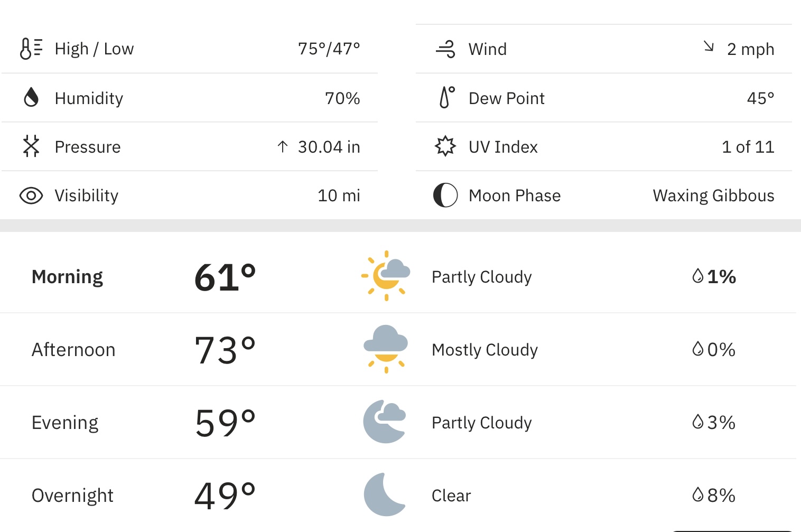Click the Overnight clear moon icon
The height and width of the screenshot is (532, 801).
point(385,494)
